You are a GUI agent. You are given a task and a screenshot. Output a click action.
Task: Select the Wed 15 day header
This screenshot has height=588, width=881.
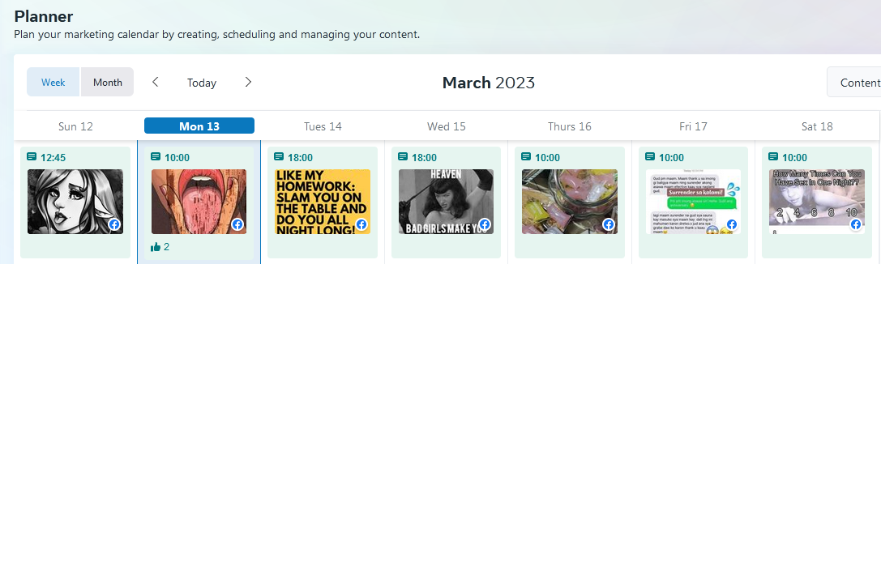click(446, 126)
